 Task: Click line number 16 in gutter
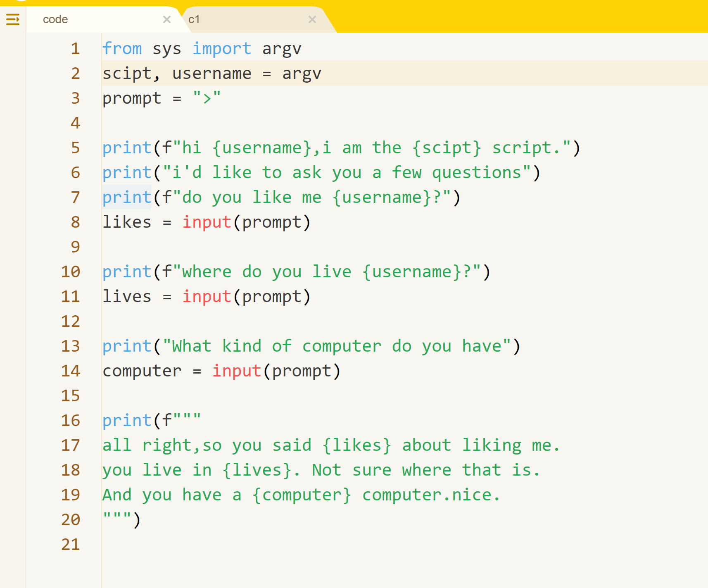pos(71,421)
